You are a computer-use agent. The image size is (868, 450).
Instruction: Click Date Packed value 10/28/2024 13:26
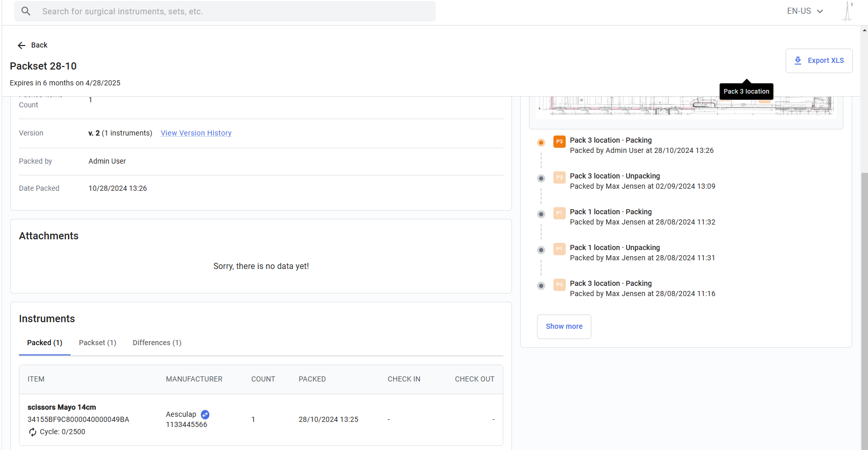[118, 189]
